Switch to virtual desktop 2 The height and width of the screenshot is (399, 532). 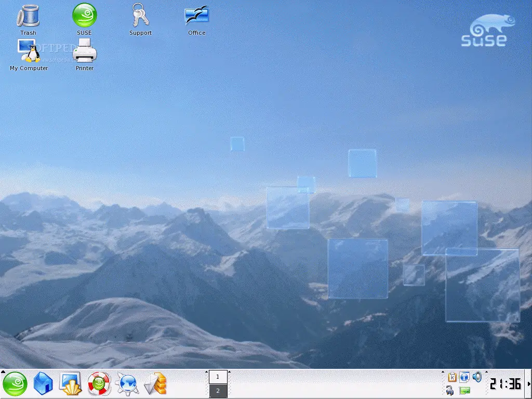point(218,391)
